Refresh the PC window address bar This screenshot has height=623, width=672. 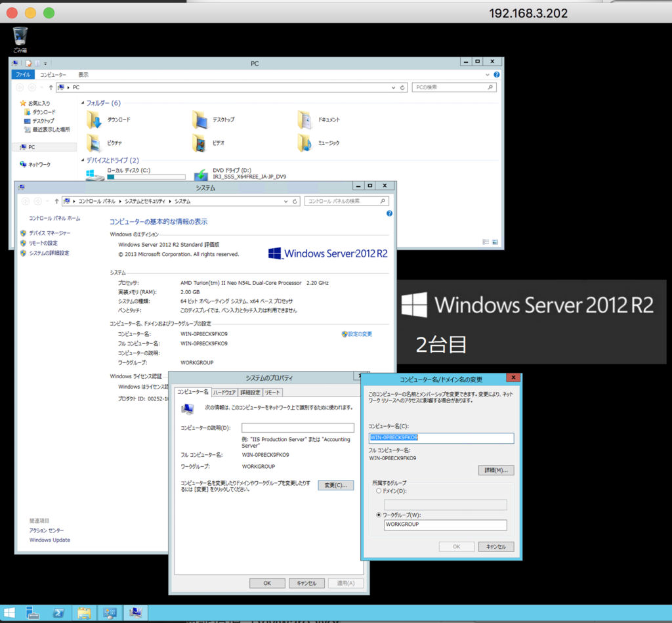402,87
